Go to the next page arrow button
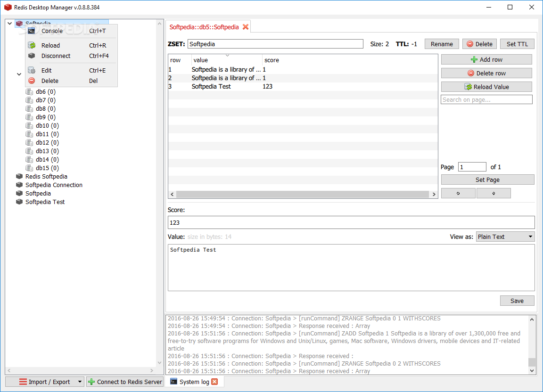The width and height of the screenshot is (543, 392). pos(494,193)
